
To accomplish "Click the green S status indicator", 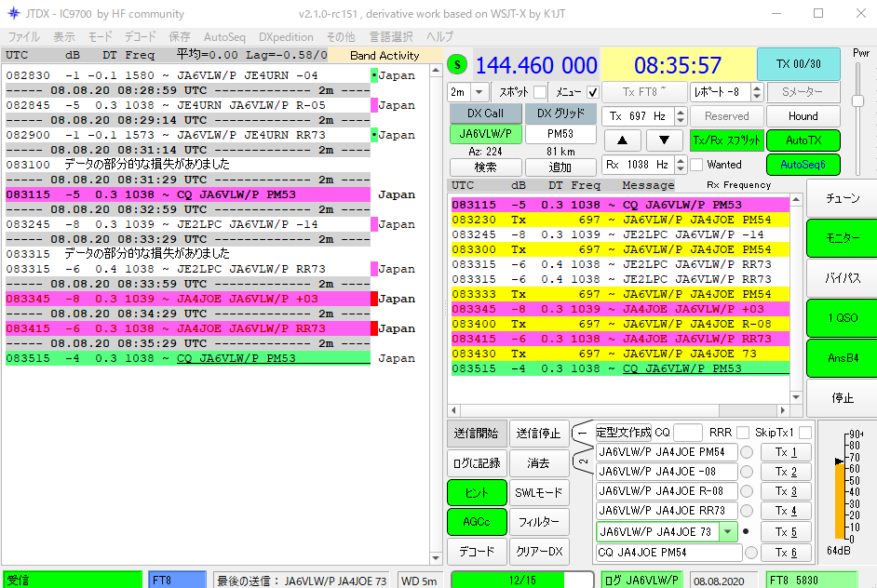I will point(457,65).
